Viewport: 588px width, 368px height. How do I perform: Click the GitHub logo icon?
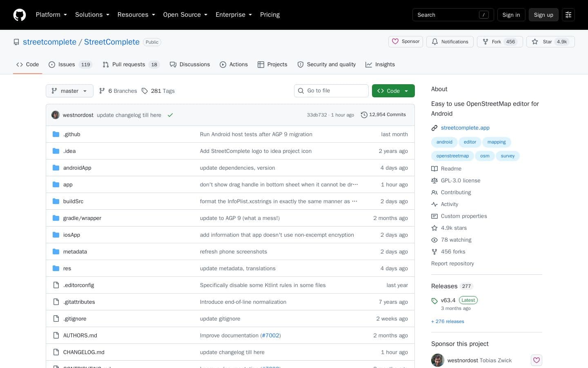20,15
